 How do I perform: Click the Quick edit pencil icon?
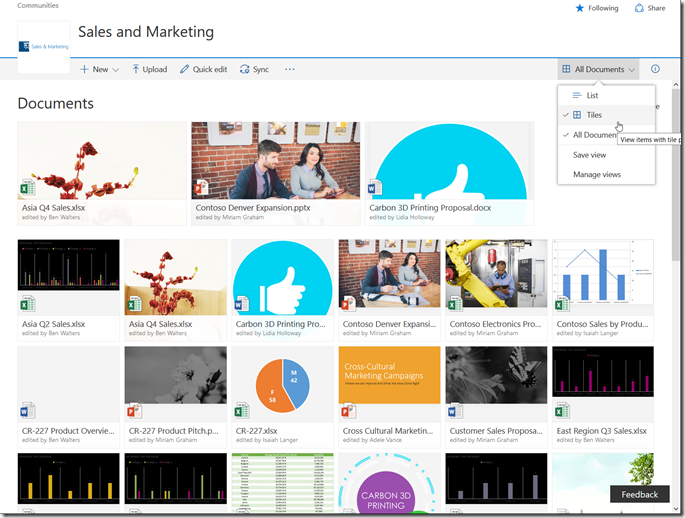[x=185, y=70]
